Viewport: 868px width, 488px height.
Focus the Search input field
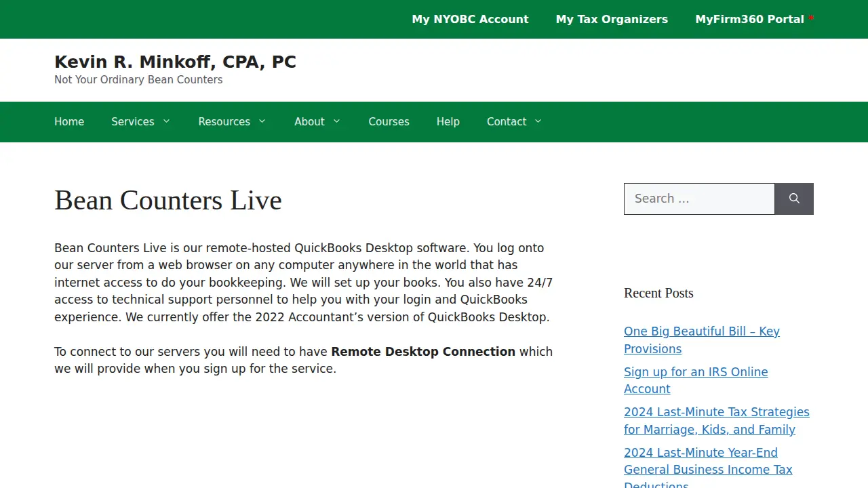point(699,199)
